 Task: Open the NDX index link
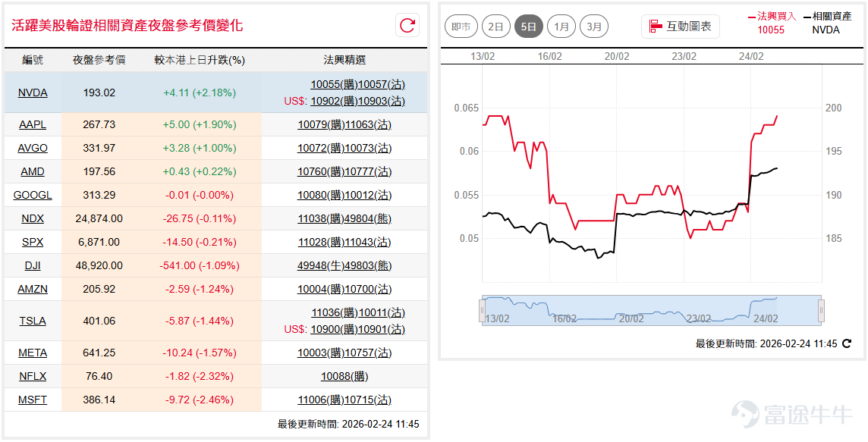pos(33,218)
